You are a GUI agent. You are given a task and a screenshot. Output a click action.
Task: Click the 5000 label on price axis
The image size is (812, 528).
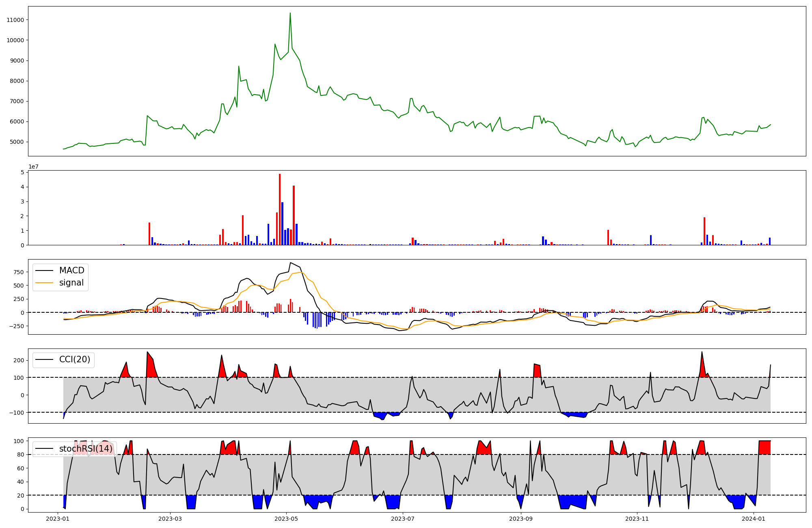point(17,142)
